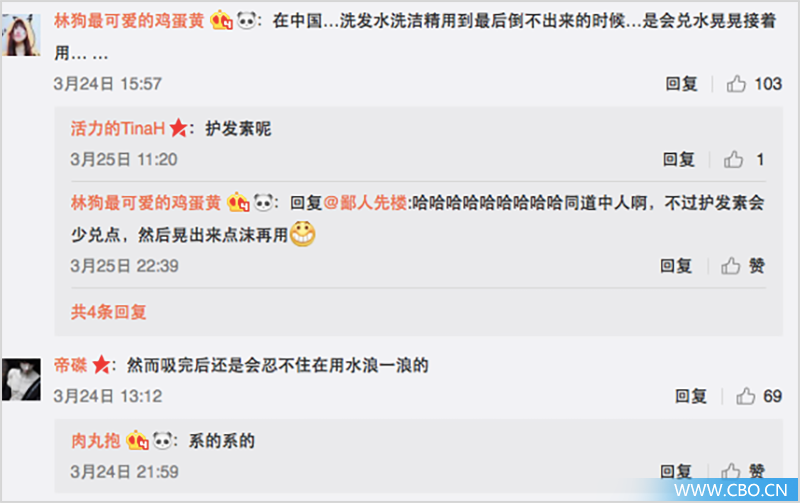Image resolution: width=800 pixels, height=503 pixels.
Task: Click the grinning emoji in the reply
Action: click(303, 234)
